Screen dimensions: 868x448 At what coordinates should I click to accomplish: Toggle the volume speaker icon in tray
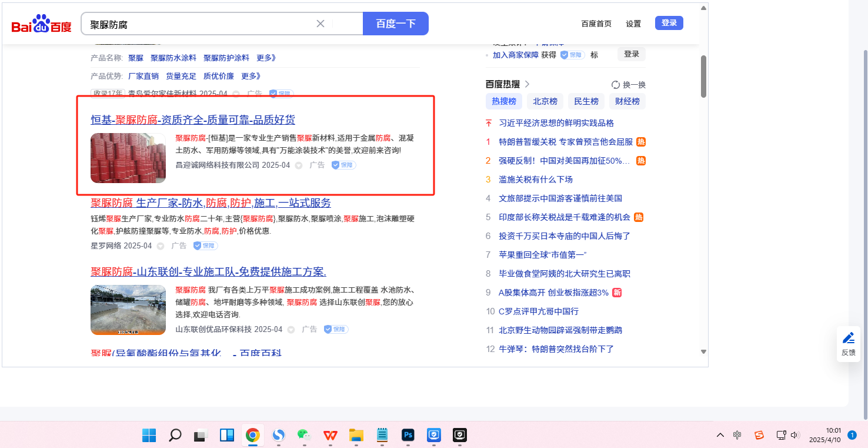[x=795, y=435]
